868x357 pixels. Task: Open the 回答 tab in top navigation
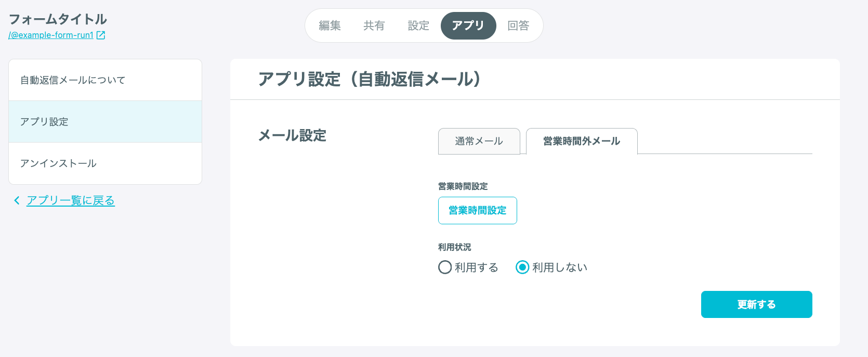(x=518, y=25)
